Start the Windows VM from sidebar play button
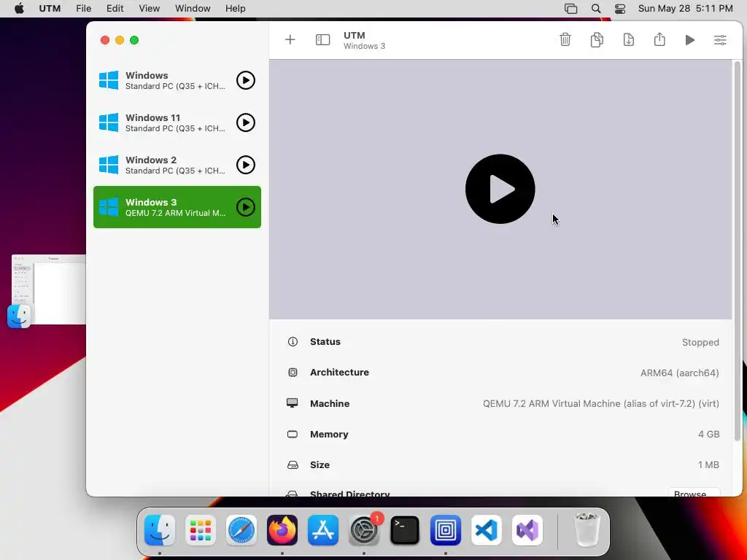747x560 pixels. 245,80
